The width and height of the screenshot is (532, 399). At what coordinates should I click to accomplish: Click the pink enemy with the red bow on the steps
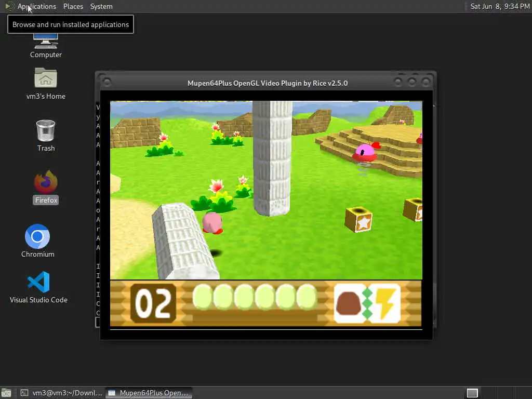click(366, 152)
